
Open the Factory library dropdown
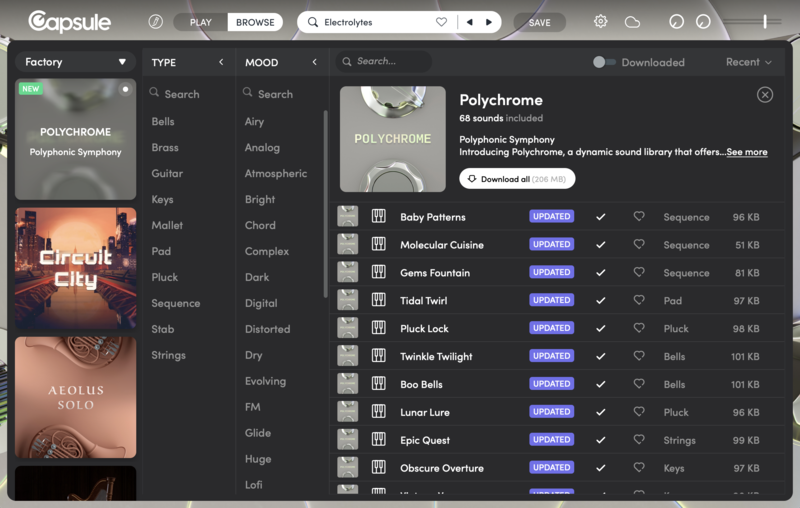pyautogui.click(x=76, y=62)
